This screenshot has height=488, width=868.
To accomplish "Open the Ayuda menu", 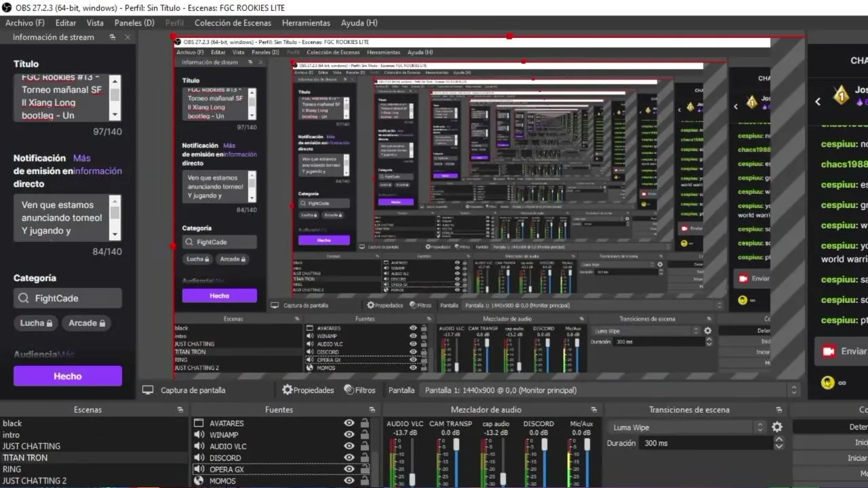I will pos(359,23).
